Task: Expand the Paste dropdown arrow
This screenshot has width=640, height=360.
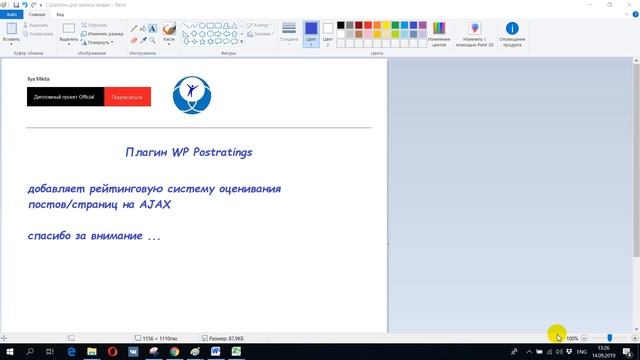Action: (11, 44)
